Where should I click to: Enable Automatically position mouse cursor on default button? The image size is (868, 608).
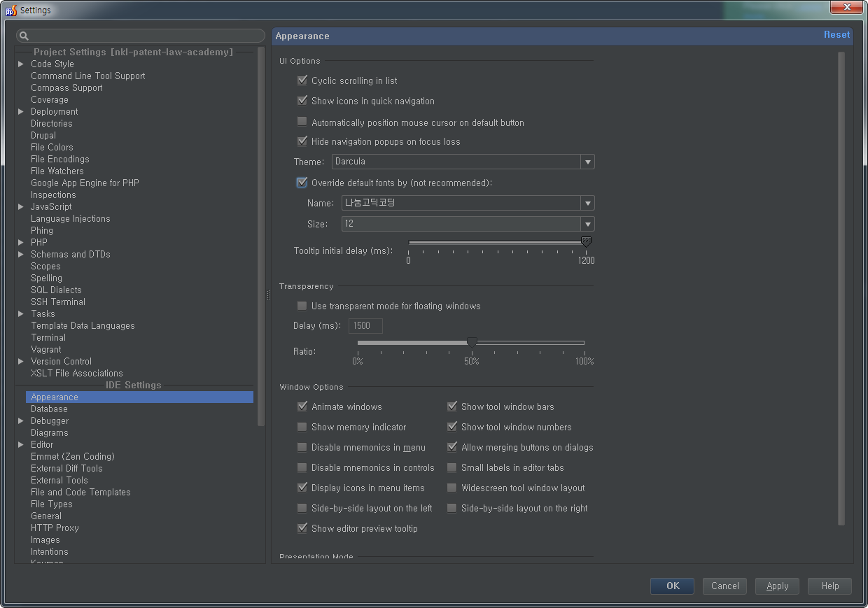coord(302,122)
